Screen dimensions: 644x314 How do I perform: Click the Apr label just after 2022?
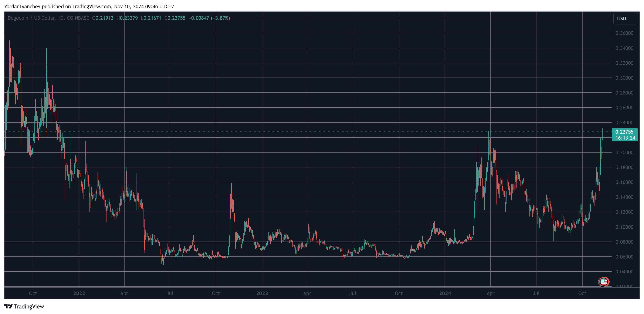[x=124, y=293]
